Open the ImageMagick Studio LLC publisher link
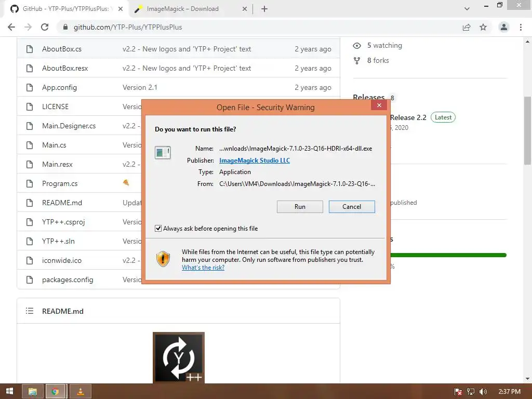The height and width of the screenshot is (399, 532). [255, 161]
